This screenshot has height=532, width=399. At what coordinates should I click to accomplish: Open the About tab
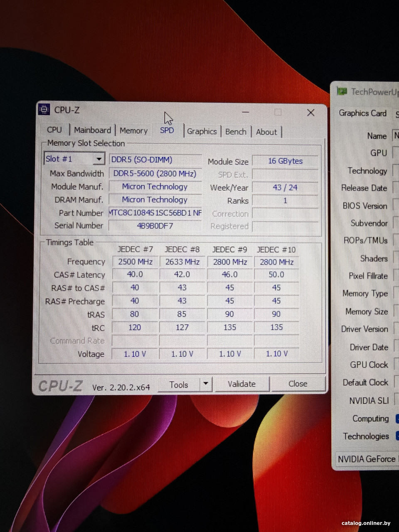266,132
